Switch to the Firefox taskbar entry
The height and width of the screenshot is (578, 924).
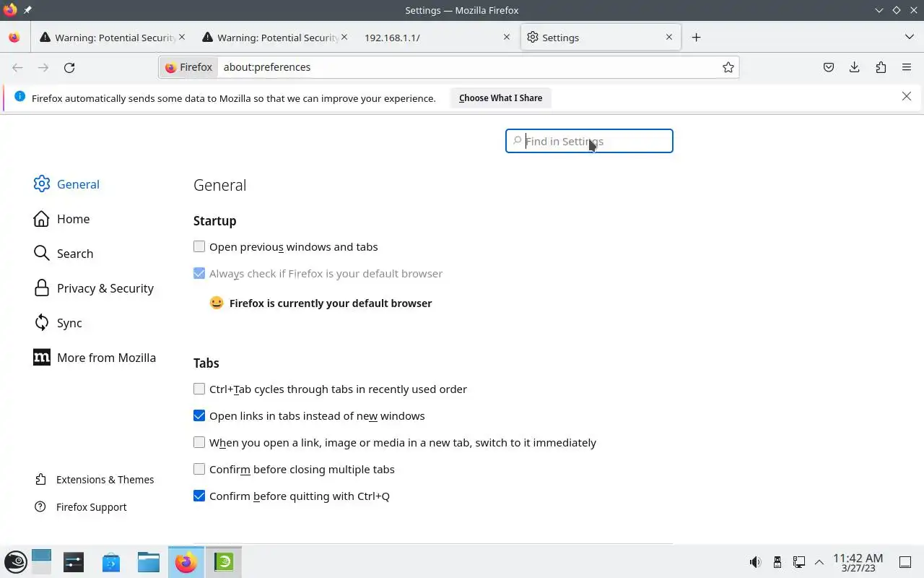[186, 562]
